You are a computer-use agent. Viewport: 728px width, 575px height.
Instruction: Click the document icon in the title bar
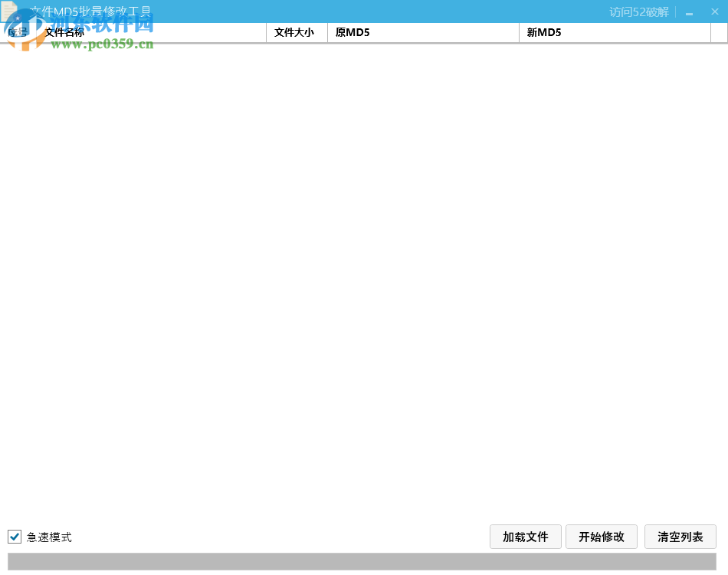(11, 11)
